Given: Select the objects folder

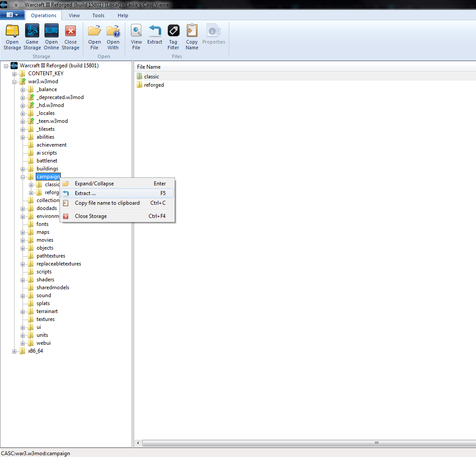Looking at the screenshot, I should [x=45, y=248].
